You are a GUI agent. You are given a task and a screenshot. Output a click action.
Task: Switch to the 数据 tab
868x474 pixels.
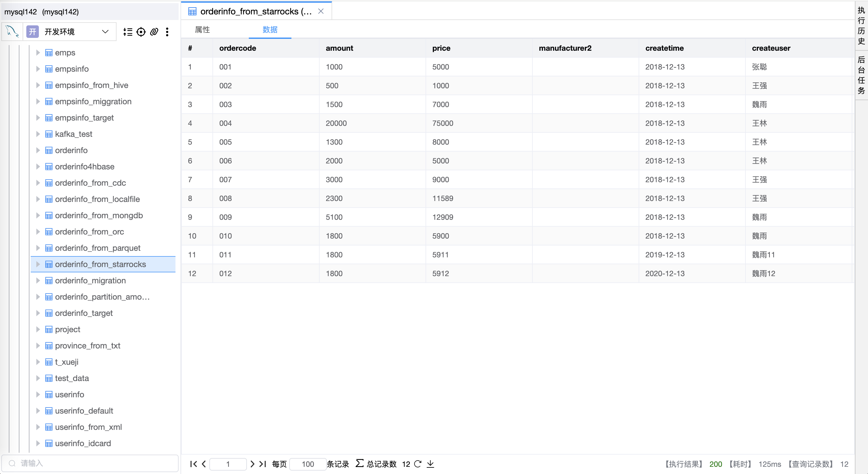point(270,30)
